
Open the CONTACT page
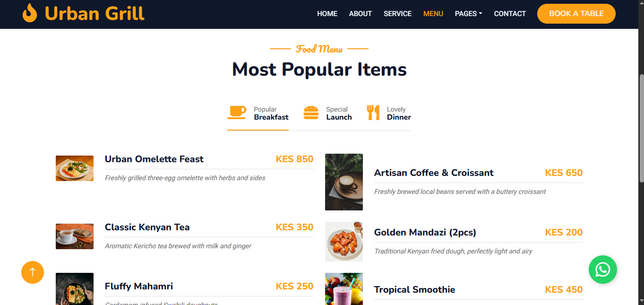(510, 13)
